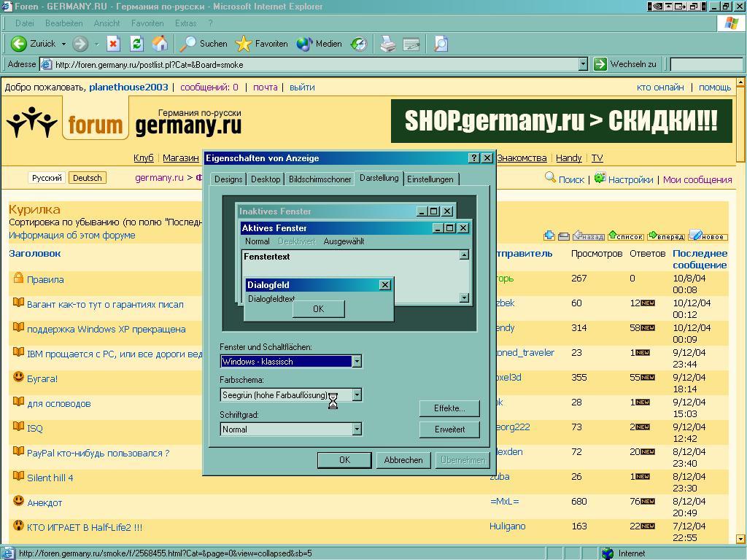Open the Silent hill 4 topic

[x=50, y=478]
